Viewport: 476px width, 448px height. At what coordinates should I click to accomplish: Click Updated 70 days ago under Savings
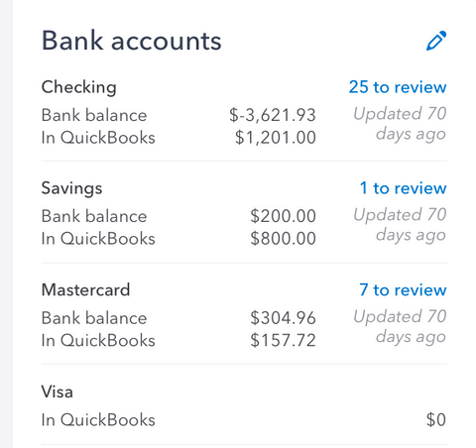pos(400,225)
